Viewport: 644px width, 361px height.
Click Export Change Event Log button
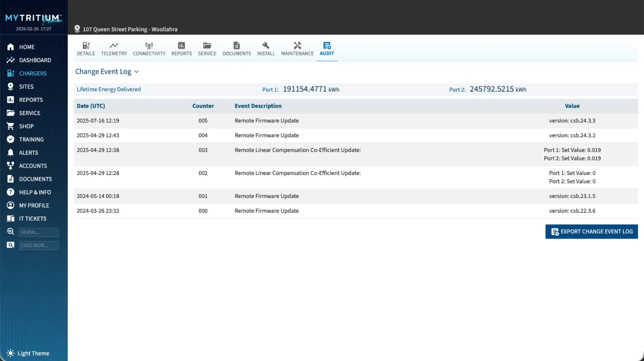[x=592, y=232]
